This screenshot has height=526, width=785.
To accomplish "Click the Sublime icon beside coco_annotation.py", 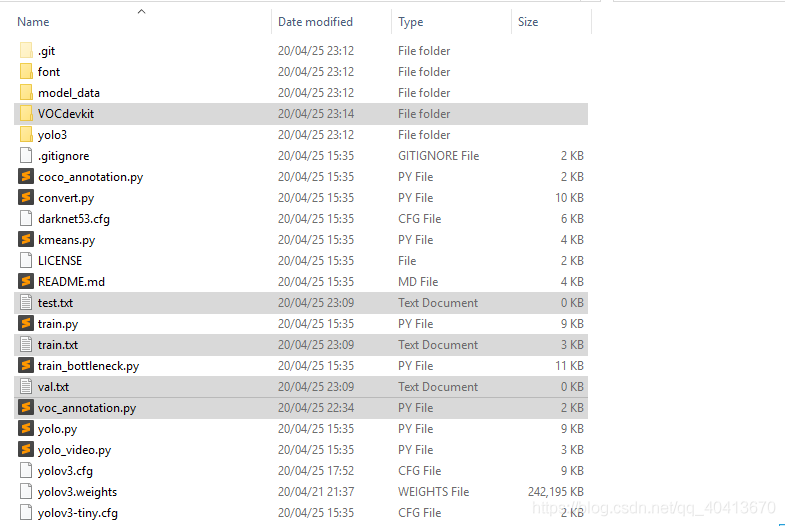I will [26, 177].
